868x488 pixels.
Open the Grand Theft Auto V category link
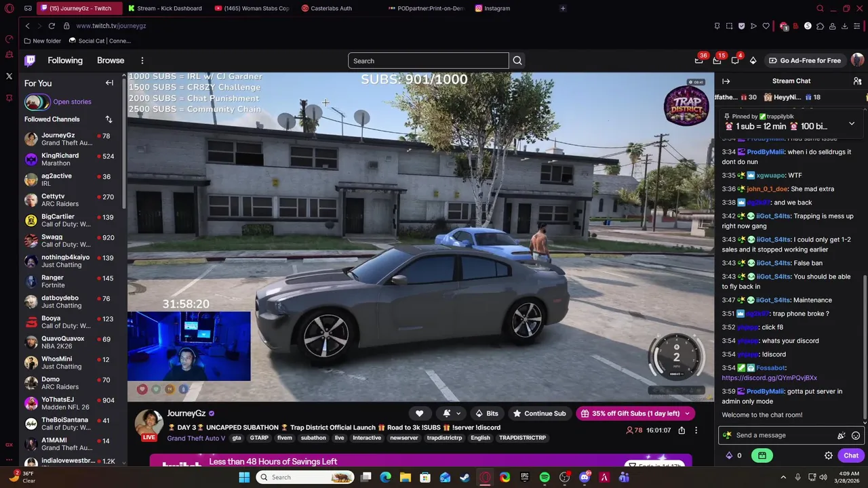[196, 439]
